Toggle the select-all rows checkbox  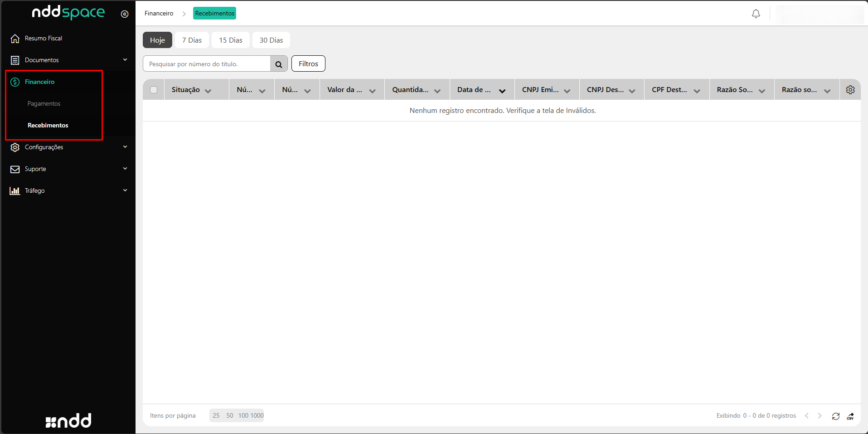coord(154,90)
